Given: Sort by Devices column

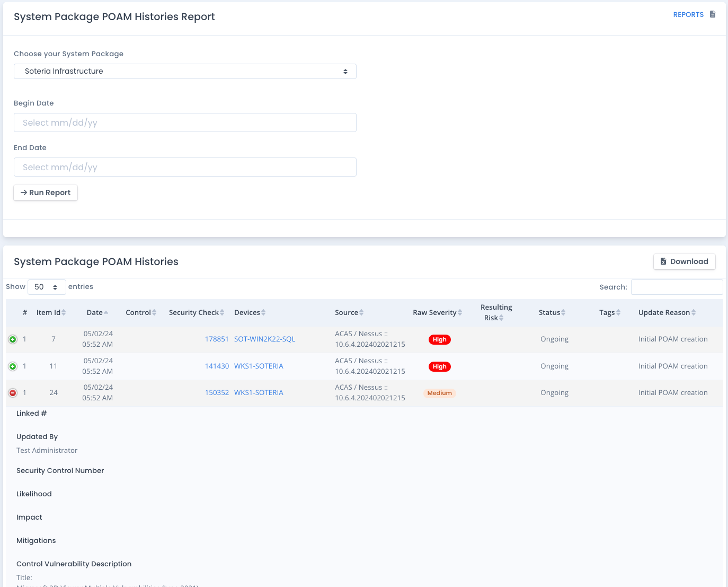Looking at the screenshot, I should 250,313.
